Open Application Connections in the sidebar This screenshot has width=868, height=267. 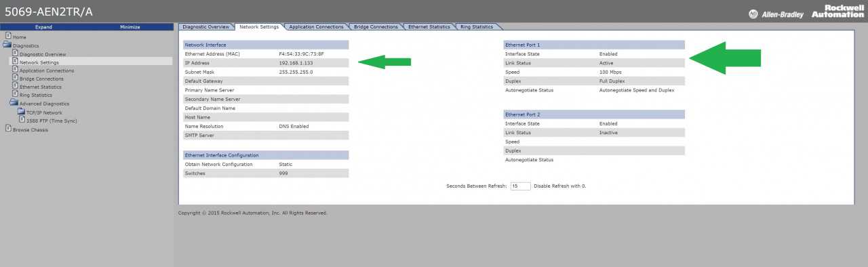coord(47,70)
